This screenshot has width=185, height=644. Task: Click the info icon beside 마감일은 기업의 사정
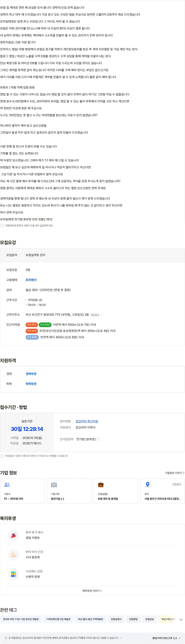pyautogui.click(x=2, y=456)
